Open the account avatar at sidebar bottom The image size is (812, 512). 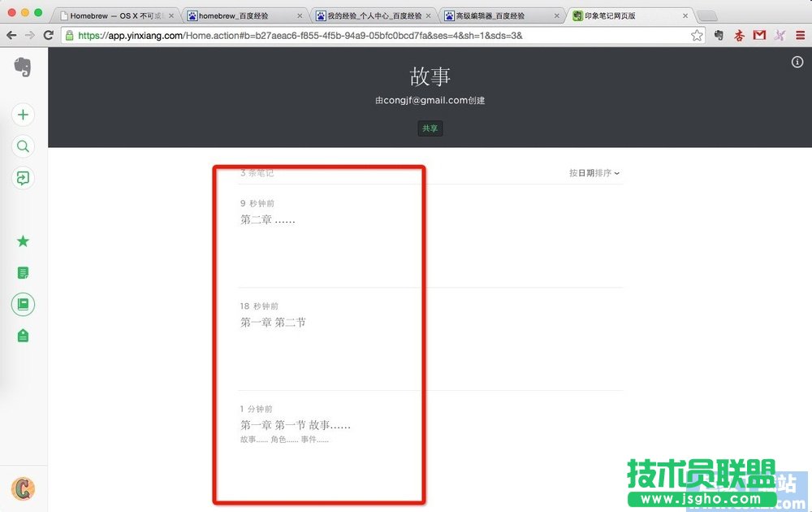pyautogui.click(x=23, y=488)
